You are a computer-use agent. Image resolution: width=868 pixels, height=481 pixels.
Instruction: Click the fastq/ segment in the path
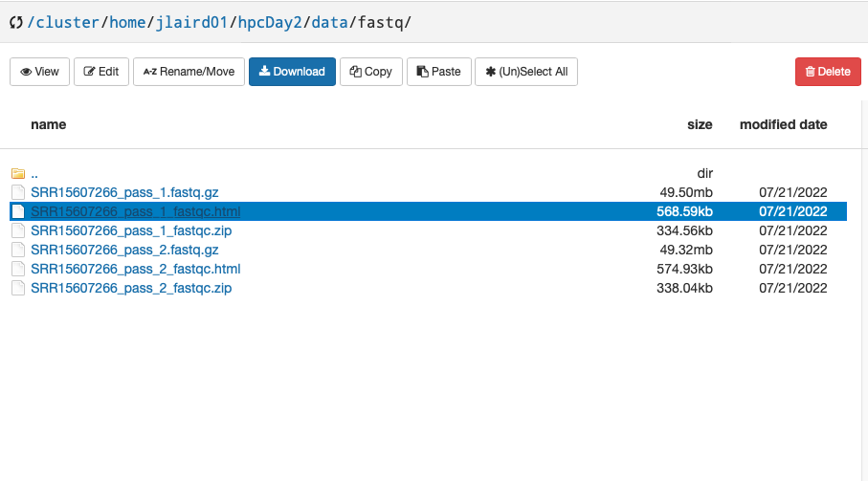coord(384,23)
